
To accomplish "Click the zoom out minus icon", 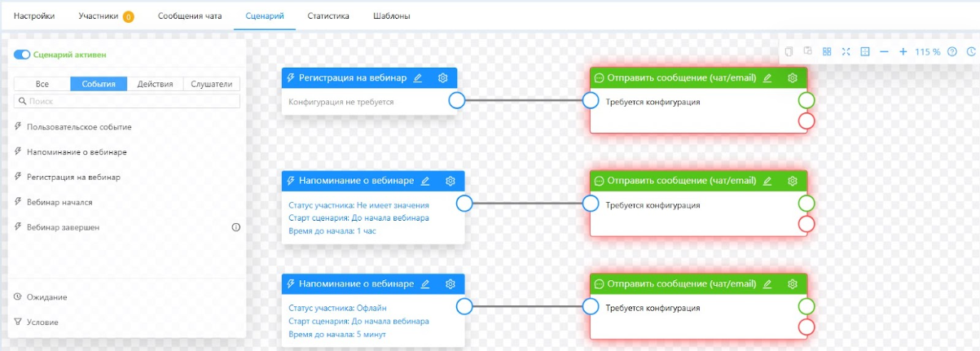I will point(884,51).
